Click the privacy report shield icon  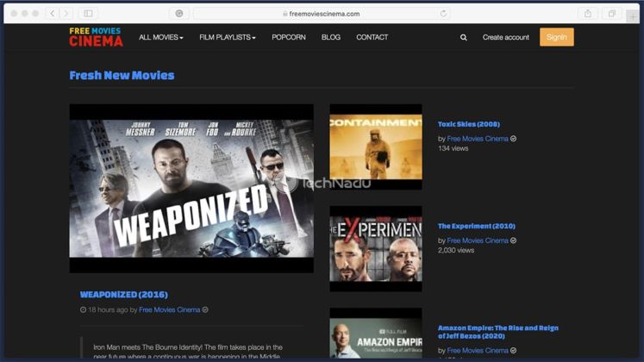[179, 13]
